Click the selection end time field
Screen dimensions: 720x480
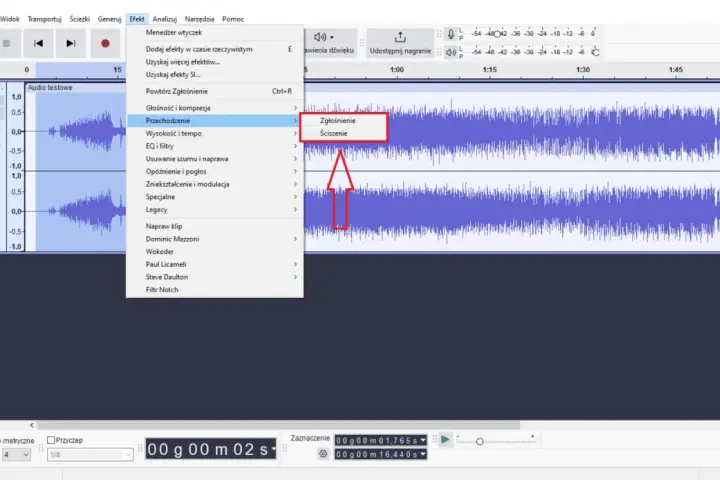click(380, 454)
